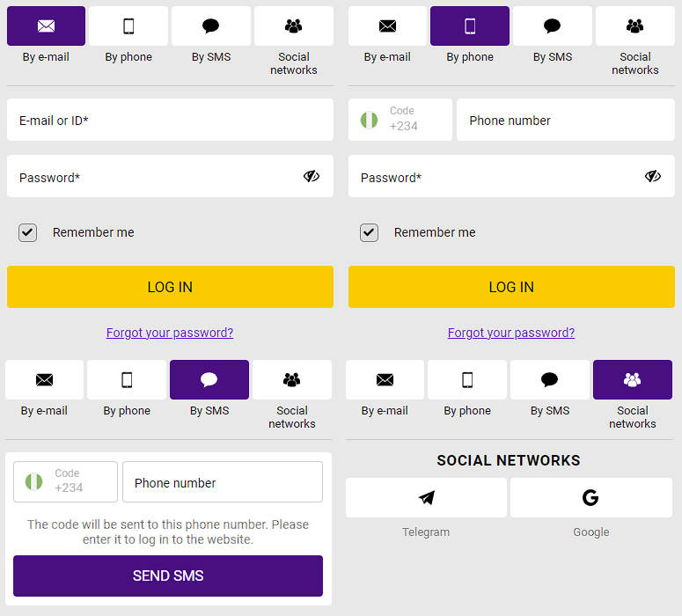Click Phone number field above SEND SMS button
Viewport: 682px width, 616px height.
pos(222,482)
